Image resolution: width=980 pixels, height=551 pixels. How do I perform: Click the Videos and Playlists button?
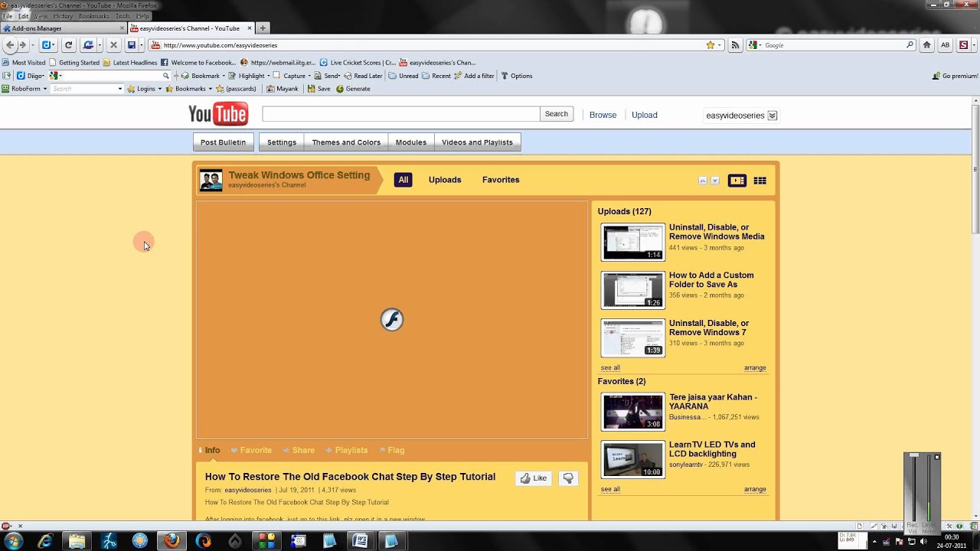click(477, 142)
